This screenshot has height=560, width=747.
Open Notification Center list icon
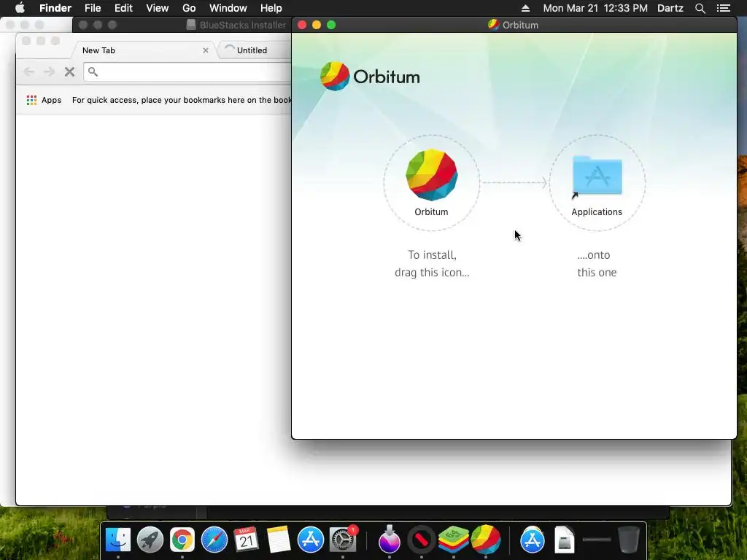723,8
